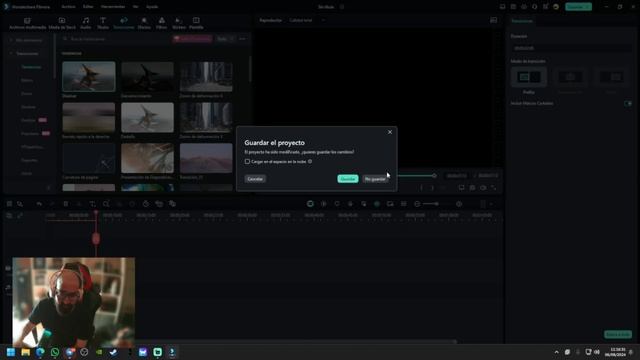Click the speed stopwatch icon in timeline toolbar
Viewport: 640px width, 360px height.
pyautogui.click(x=146, y=204)
